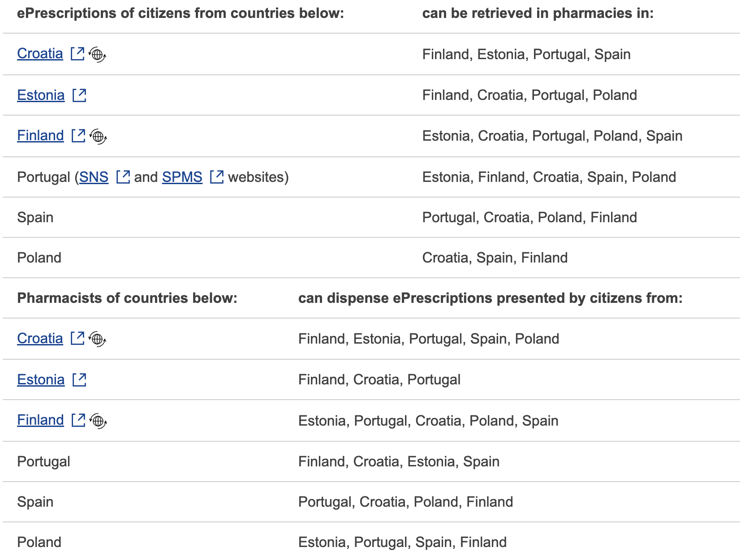Screen dimensions: 749x560
Task: Open the SPMS website link for Portugal
Action: 182,177
